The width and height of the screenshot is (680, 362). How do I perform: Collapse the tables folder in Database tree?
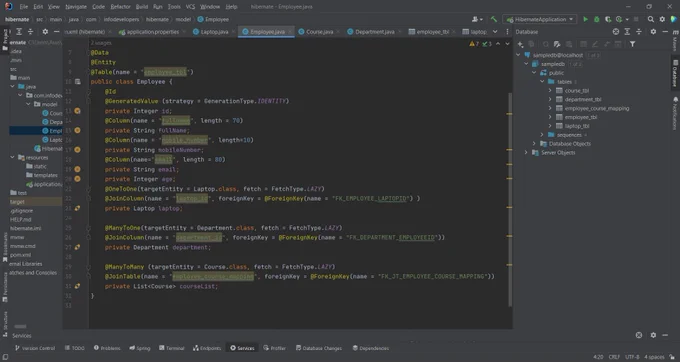click(542, 82)
